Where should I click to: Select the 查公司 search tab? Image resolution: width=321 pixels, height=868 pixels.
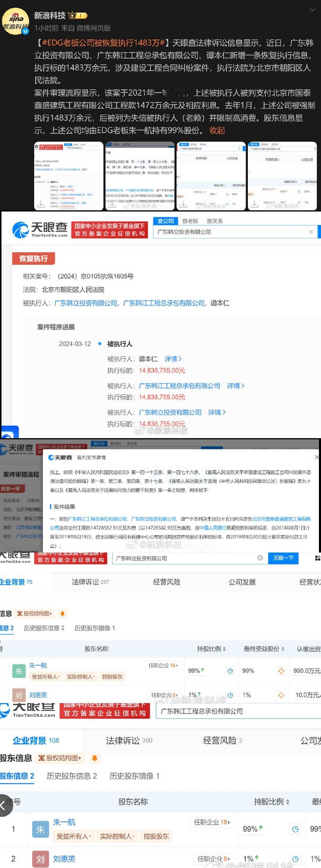165,221
